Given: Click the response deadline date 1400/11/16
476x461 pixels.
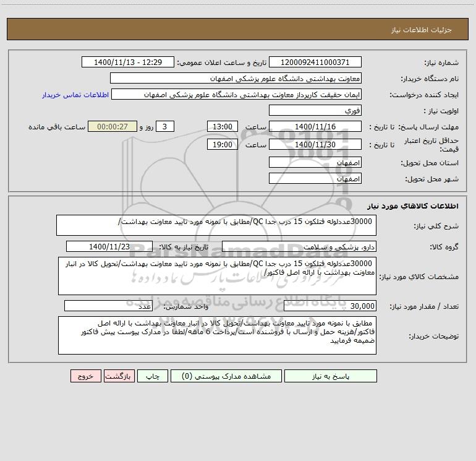Looking at the screenshot, I should pos(315,126).
